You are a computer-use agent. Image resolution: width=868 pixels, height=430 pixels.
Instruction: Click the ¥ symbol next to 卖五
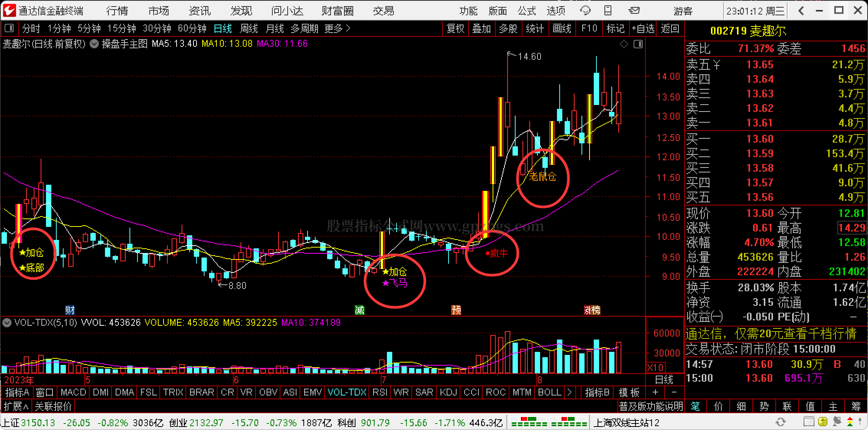tap(717, 65)
